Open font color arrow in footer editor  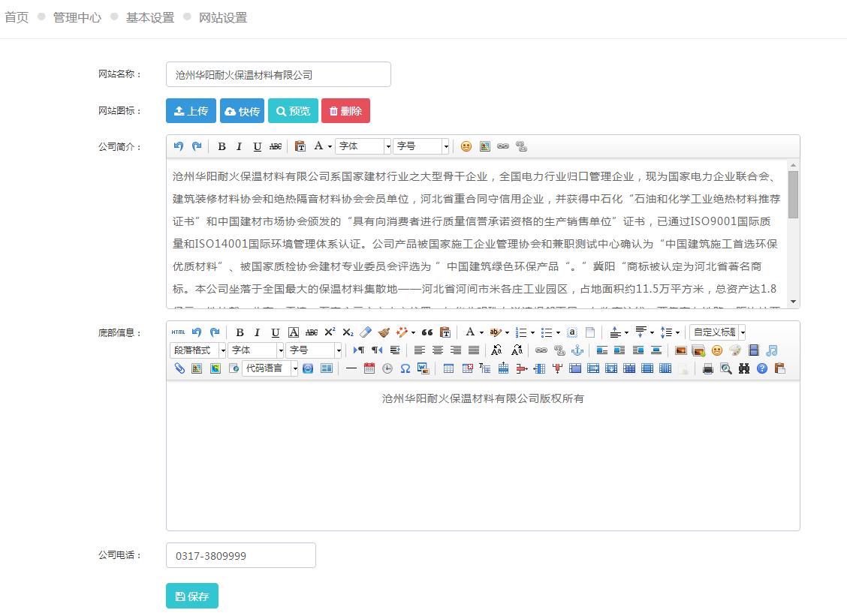click(481, 332)
